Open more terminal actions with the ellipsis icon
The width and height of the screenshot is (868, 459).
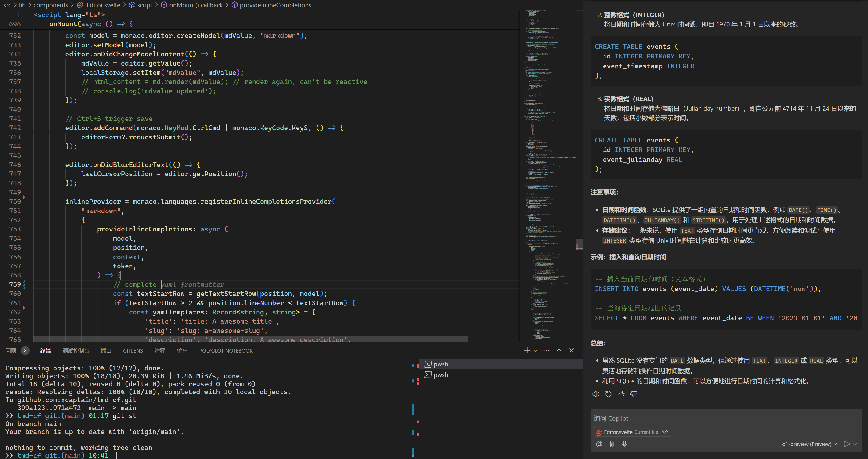pos(546,350)
